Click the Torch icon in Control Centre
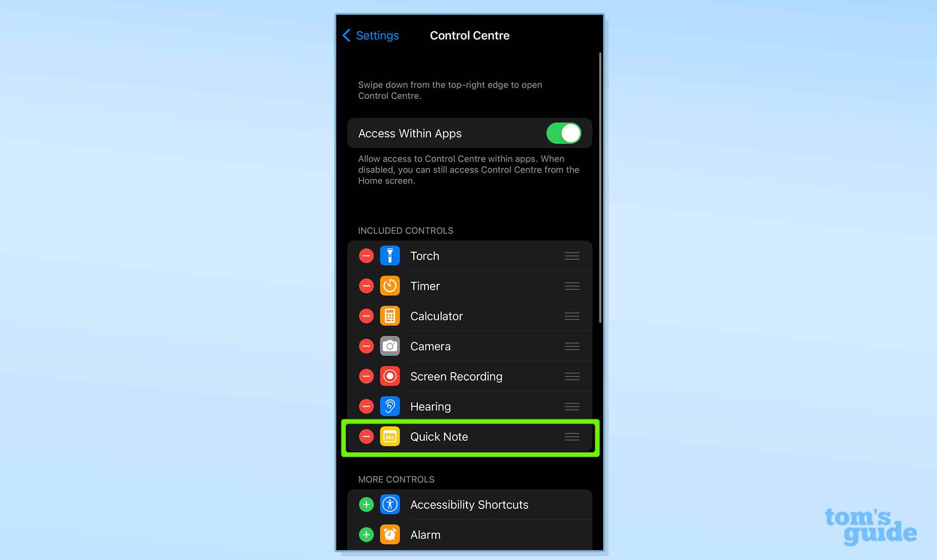Image resolution: width=937 pixels, height=560 pixels. click(x=389, y=255)
